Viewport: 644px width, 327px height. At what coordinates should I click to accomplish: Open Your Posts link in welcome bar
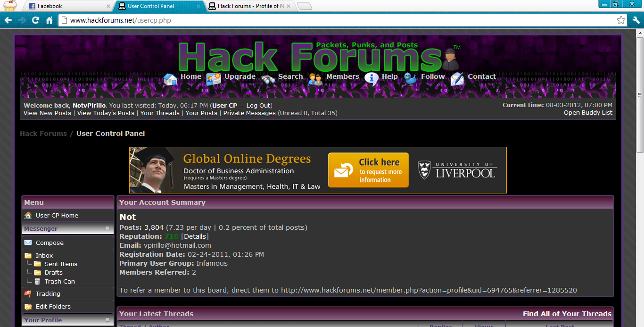(201, 113)
